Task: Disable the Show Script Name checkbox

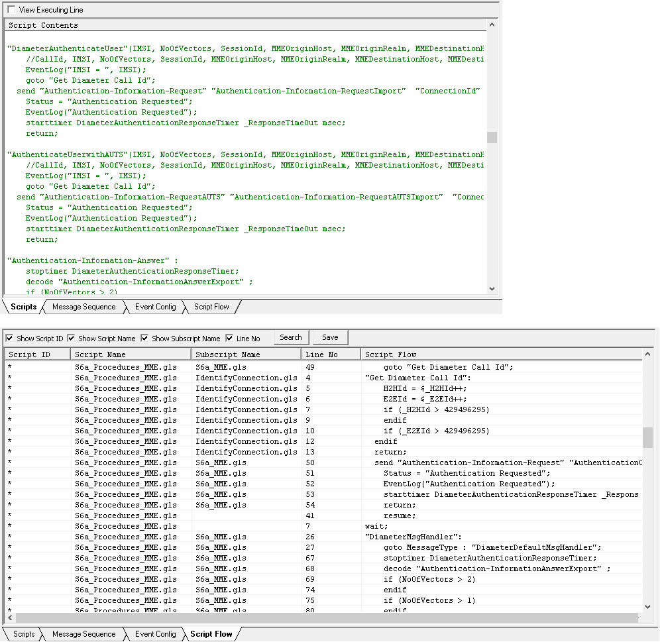Action: 70,338
